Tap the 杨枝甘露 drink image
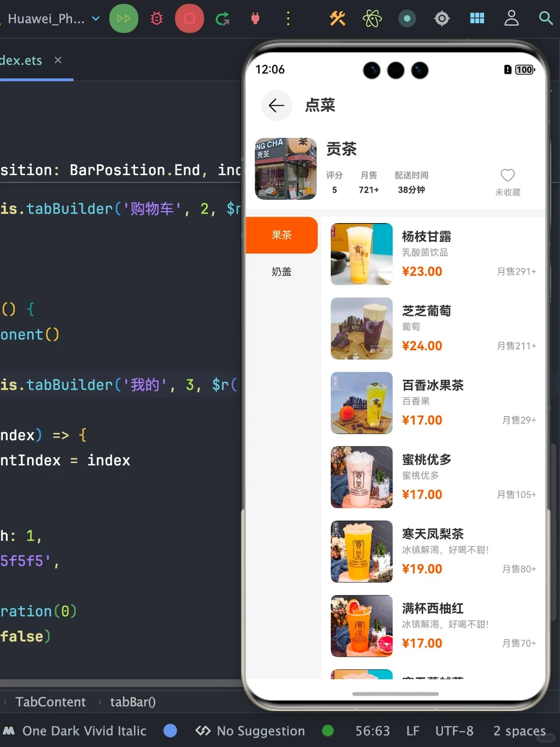The width and height of the screenshot is (560, 747). pyautogui.click(x=362, y=254)
